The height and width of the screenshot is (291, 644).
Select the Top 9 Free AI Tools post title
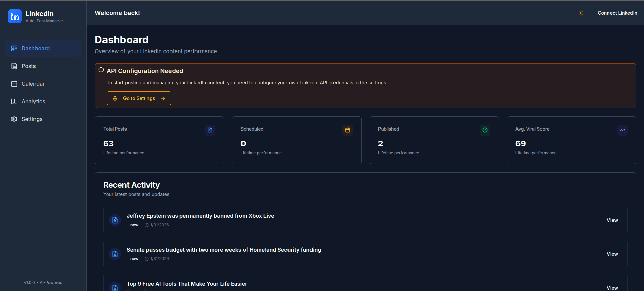pyautogui.click(x=187, y=284)
